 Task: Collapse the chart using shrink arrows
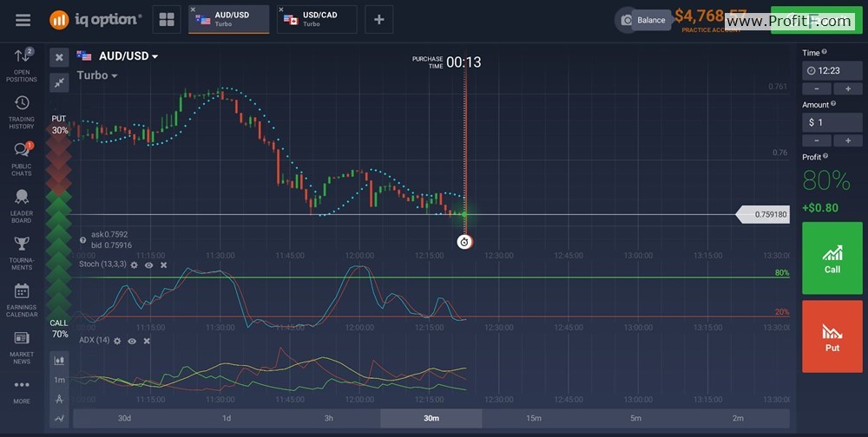[59, 83]
